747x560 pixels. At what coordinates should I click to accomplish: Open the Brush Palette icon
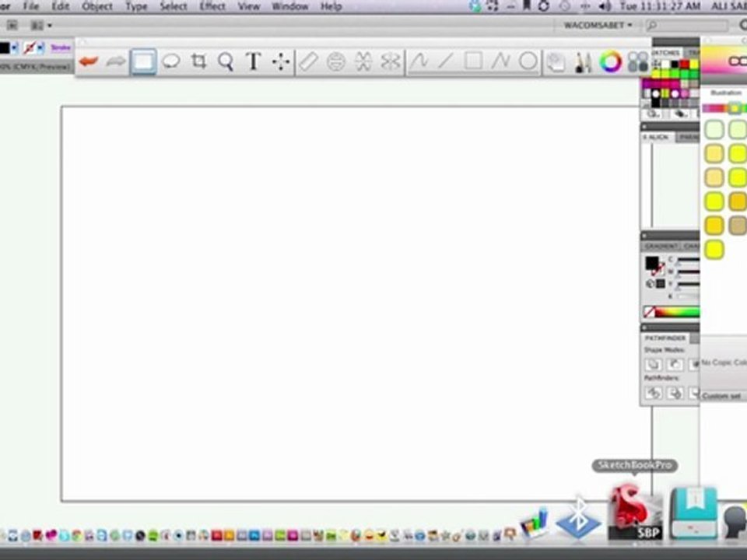(583, 62)
